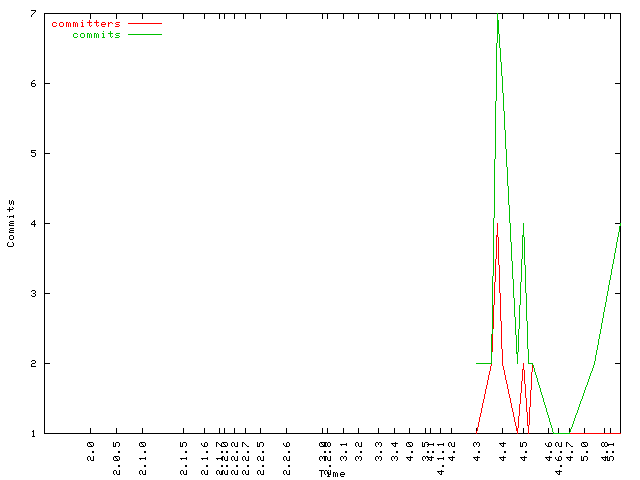Click the 2.1.0 version tick label
The width and height of the screenshot is (640, 480).
pyautogui.click(x=143, y=454)
